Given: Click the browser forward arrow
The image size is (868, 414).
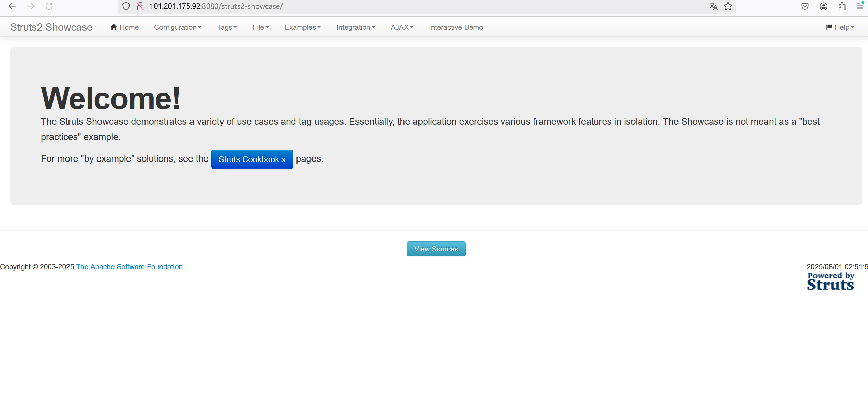Looking at the screenshot, I should coord(31,6).
